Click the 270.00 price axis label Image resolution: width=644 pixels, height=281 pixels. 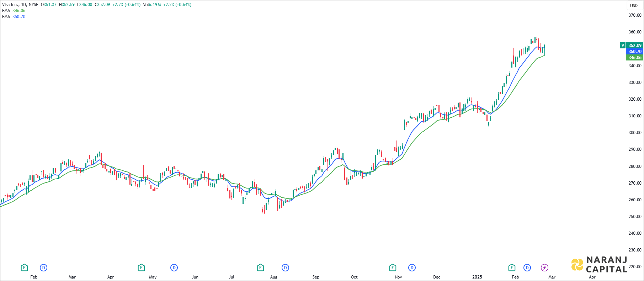point(635,183)
